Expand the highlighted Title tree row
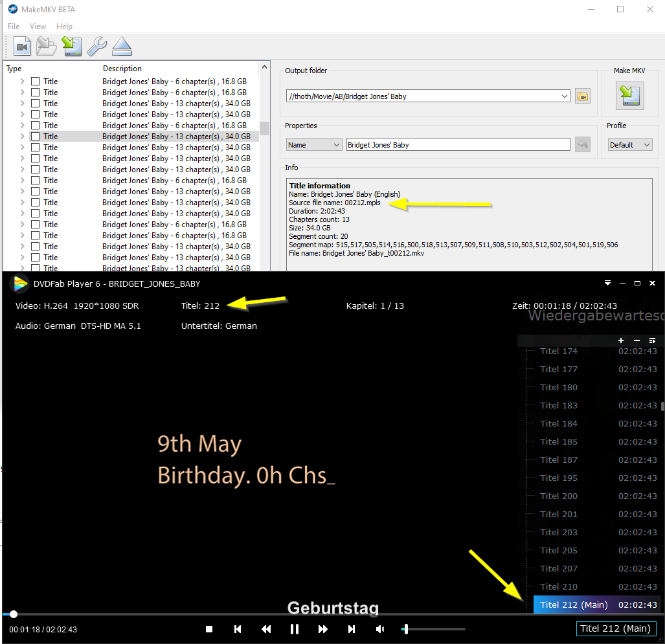Screen dimensions: 665x644 [x=23, y=137]
